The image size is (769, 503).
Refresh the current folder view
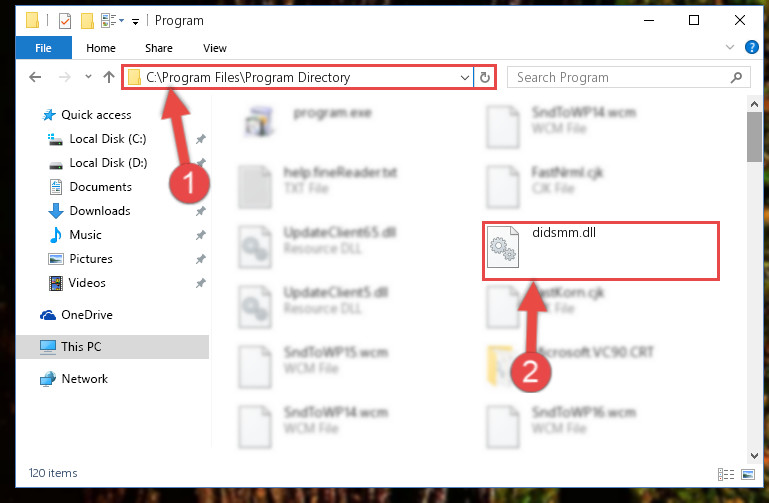(485, 77)
